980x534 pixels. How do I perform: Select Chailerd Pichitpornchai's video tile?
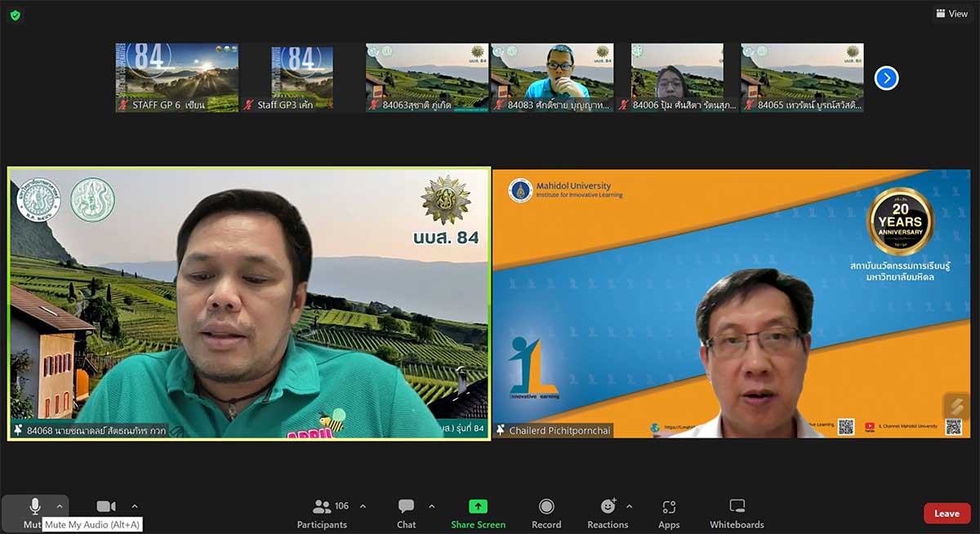point(731,303)
